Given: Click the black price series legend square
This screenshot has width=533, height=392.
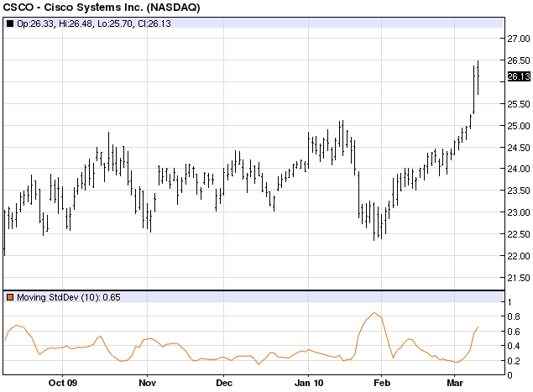Looking at the screenshot, I should click(9, 23).
